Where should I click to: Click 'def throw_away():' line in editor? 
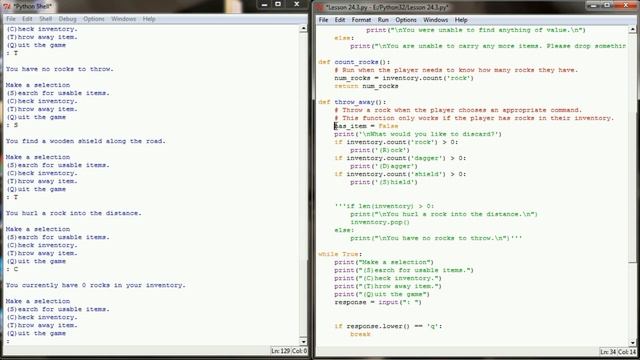coord(352,102)
